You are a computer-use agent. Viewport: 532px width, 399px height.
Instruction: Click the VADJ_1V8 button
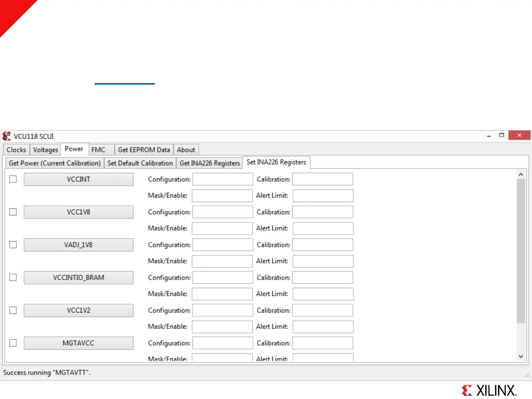pos(79,245)
